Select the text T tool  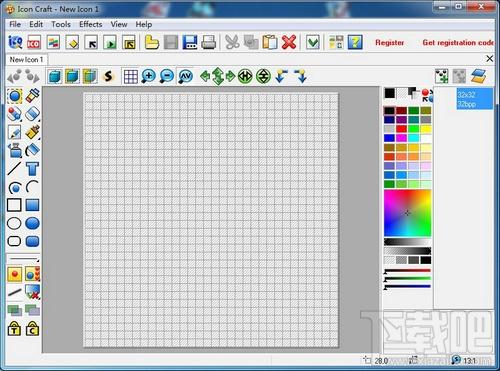(x=33, y=169)
